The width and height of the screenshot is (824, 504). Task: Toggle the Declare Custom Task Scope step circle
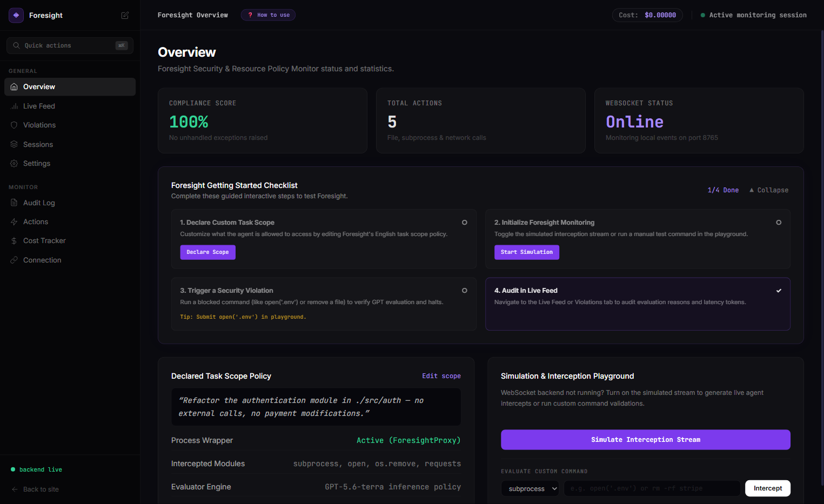tap(465, 223)
